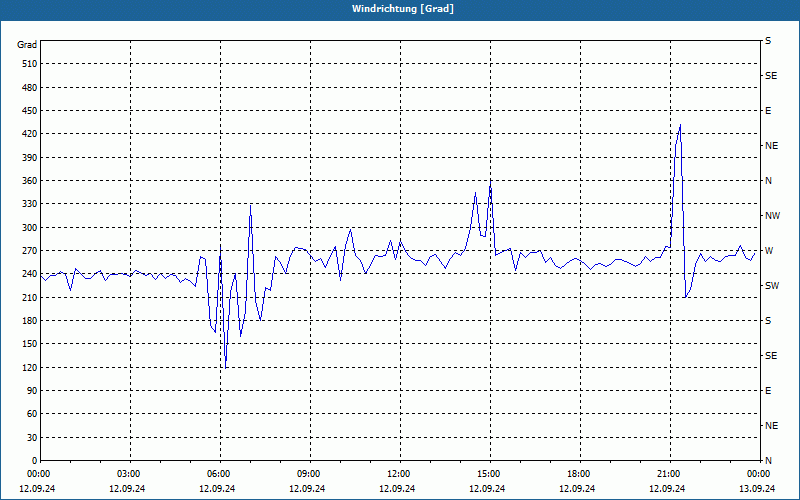
Task: Select the 12.09.24 date beneath 21:00
Action: click(x=667, y=489)
